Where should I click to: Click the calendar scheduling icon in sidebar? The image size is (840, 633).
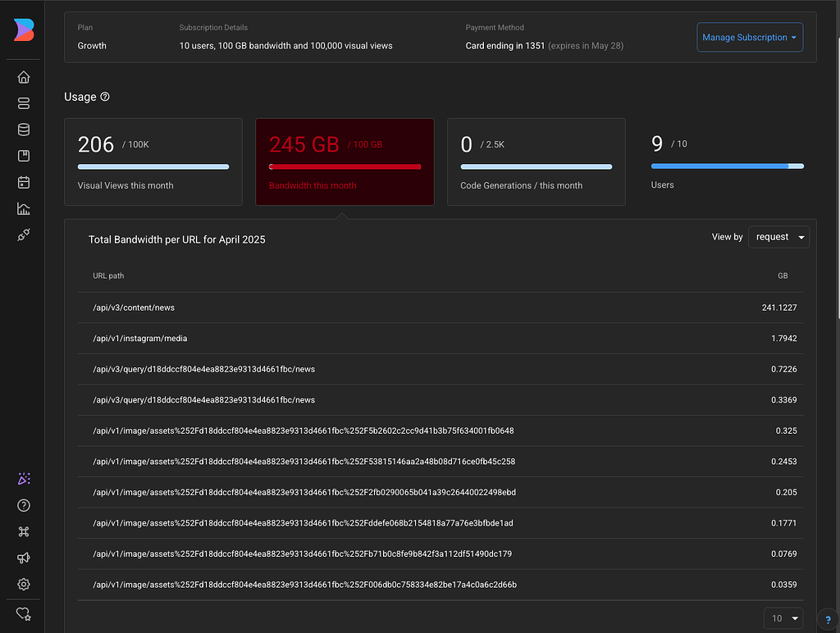point(23,182)
